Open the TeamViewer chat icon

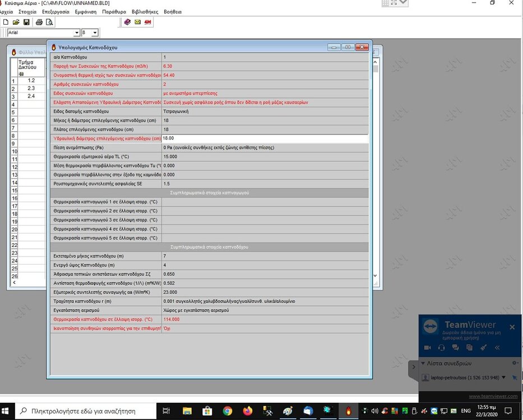pyautogui.click(x=455, y=347)
